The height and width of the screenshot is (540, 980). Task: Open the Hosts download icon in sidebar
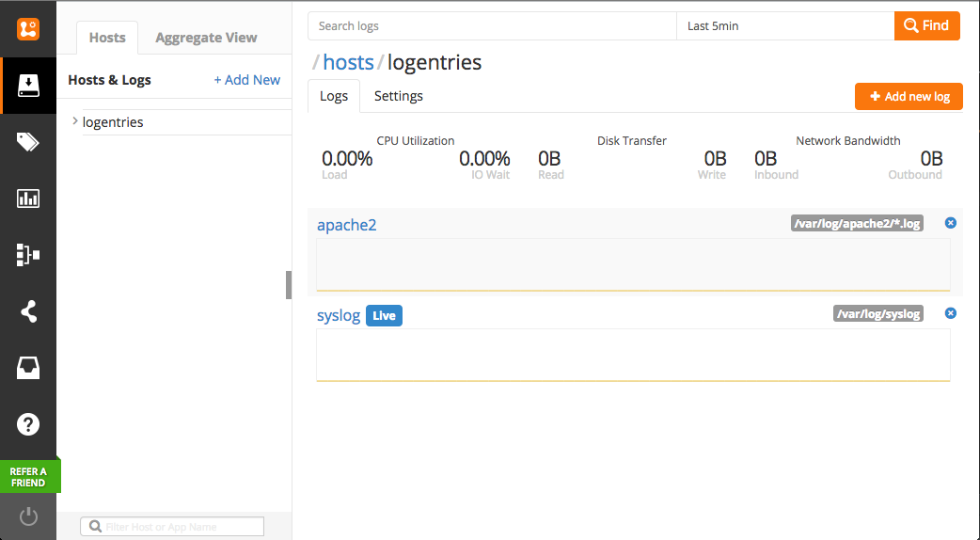(28, 86)
